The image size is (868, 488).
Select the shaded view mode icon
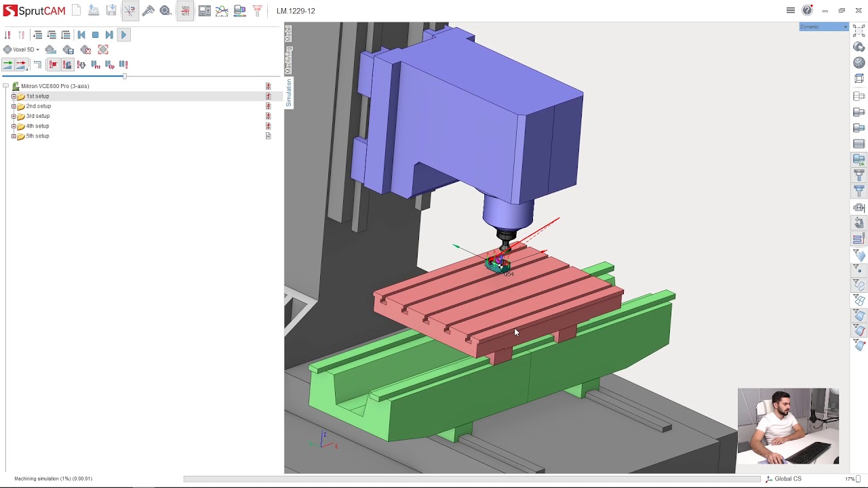pyautogui.click(x=859, y=47)
